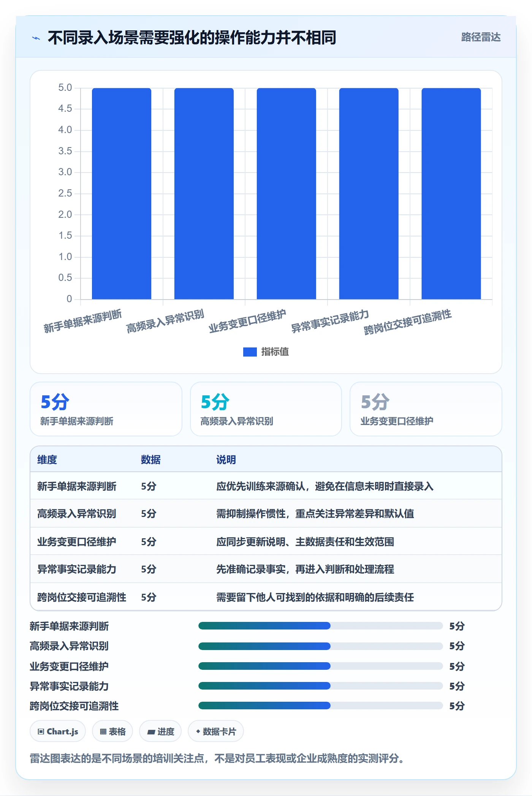Click the bar for 跨岗位交接可追溯性 in the chart
Image resolution: width=532 pixels, height=796 pixels.
pyautogui.click(x=451, y=193)
